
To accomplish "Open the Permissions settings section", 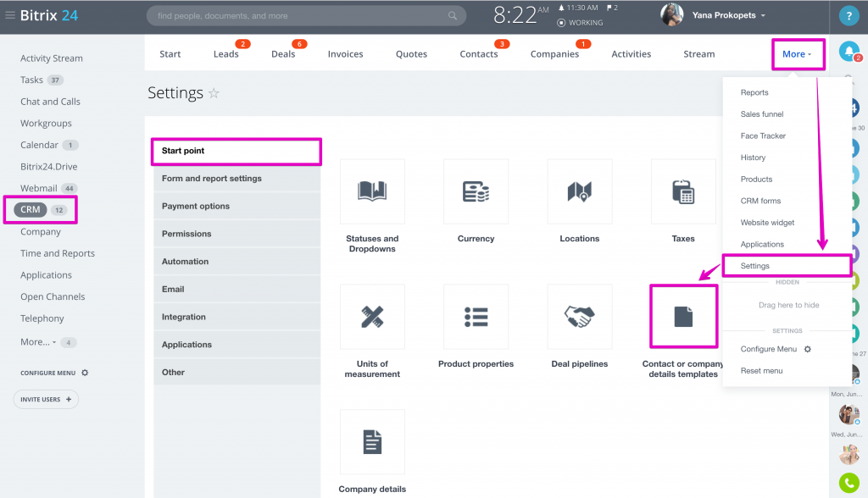I will pos(237,234).
